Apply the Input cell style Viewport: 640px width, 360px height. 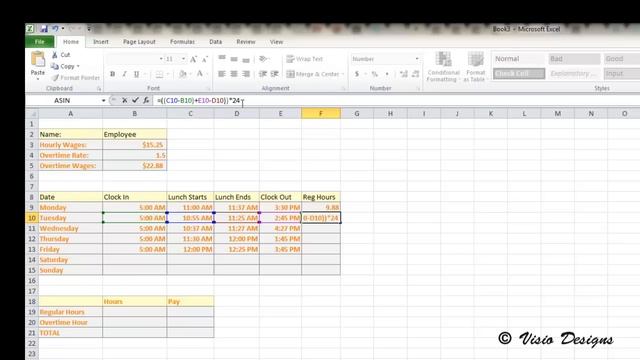tap(622, 73)
